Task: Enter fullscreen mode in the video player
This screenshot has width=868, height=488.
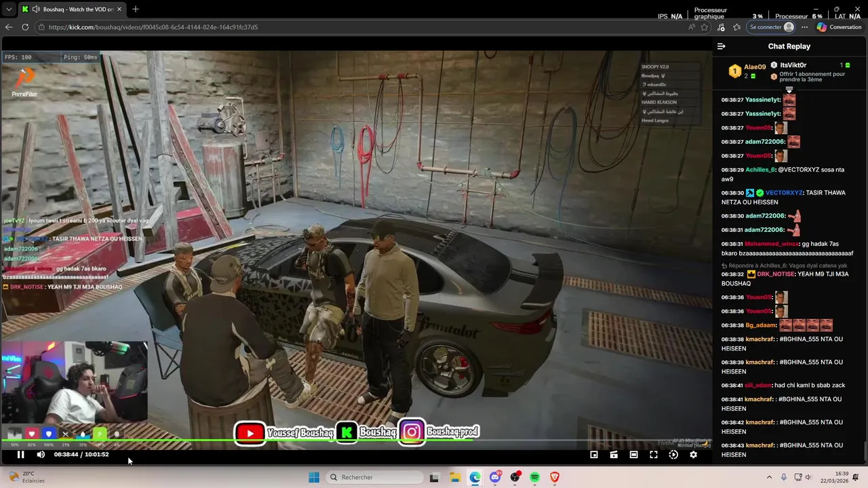Action: (x=654, y=455)
